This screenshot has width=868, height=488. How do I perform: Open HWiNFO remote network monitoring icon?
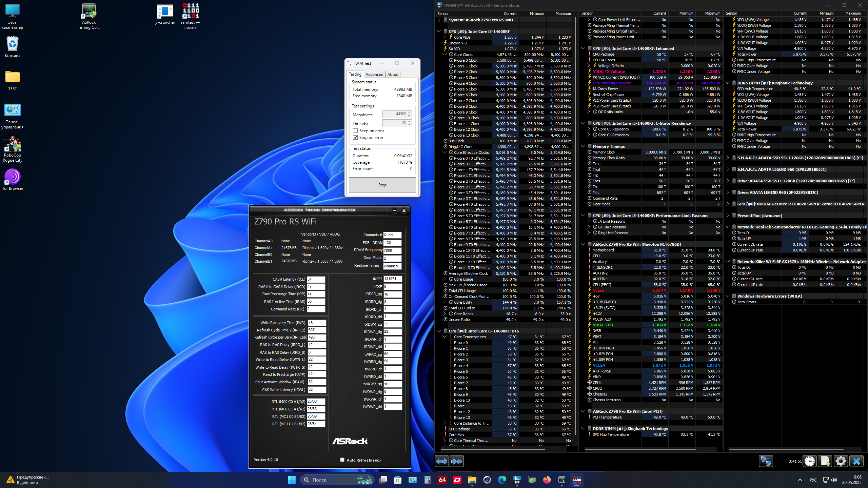[x=766, y=461]
